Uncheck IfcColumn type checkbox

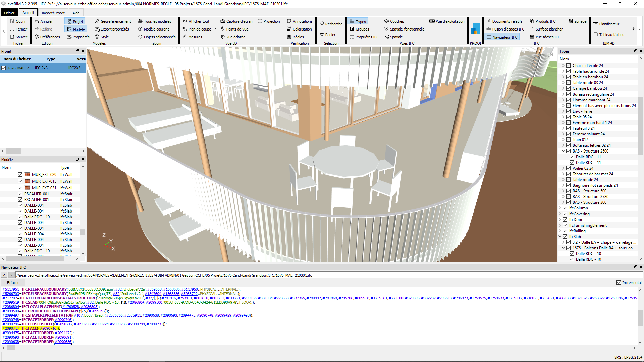point(565,208)
